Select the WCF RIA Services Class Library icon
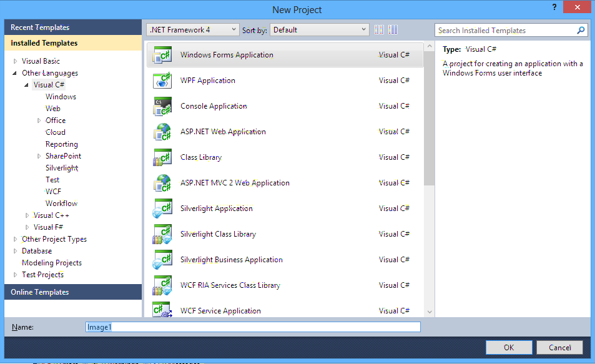This screenshot has width=595, height=364. pos(162,285)
